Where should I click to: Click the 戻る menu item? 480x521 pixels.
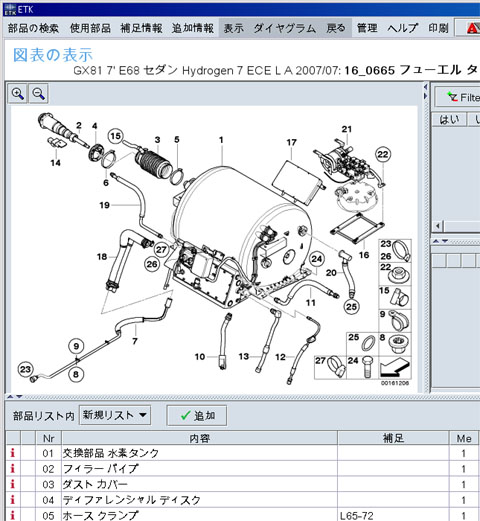336,28
